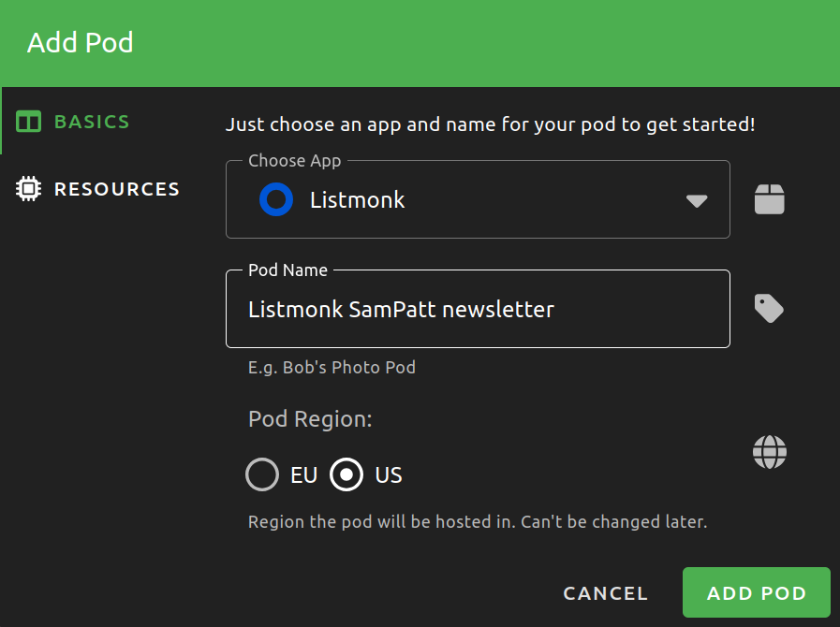Screen dimensions: 840x627
Task: Switch to the Resources tab
Action: (x=98, y=188)
